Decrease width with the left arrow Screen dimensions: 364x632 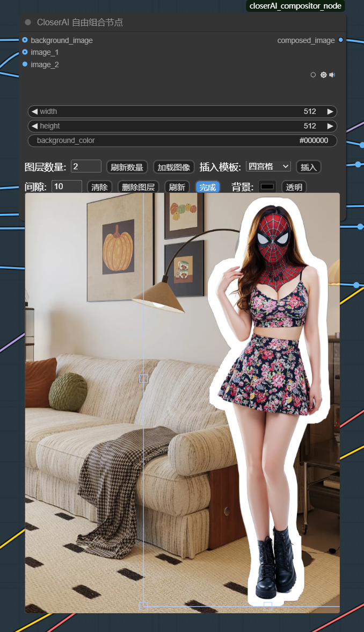34,112
